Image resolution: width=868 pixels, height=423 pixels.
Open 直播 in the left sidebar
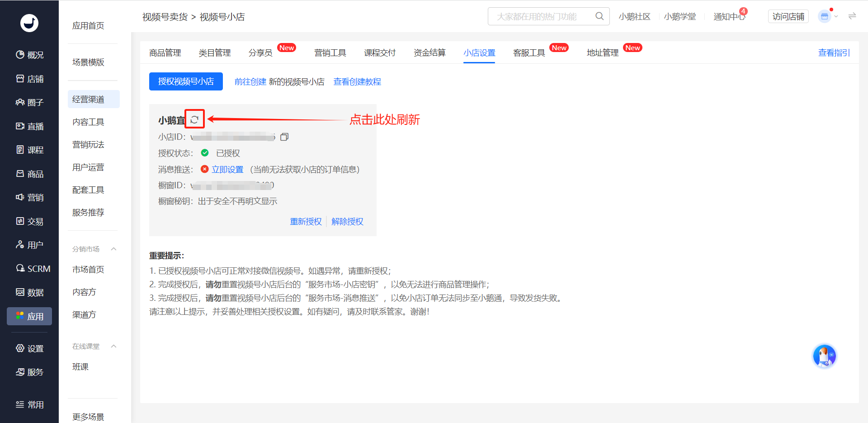[29, 126]
